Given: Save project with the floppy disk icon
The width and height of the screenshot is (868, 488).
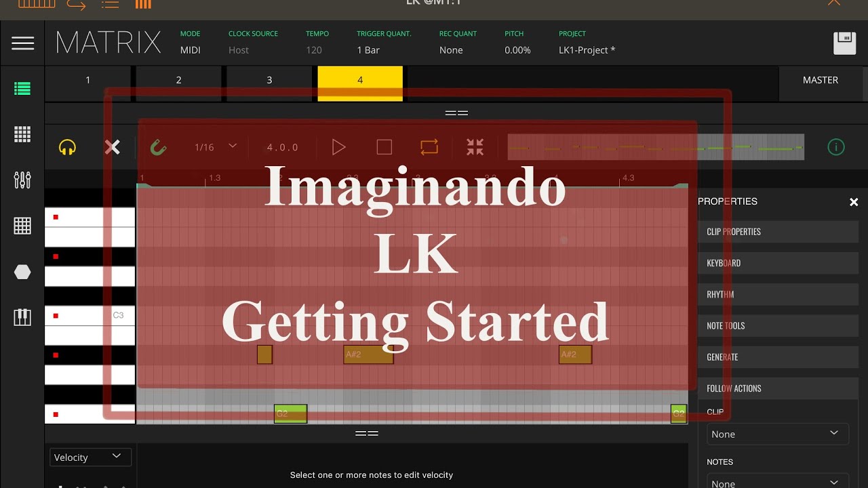Looking at the screenshot, I should (x=844, y=43).
